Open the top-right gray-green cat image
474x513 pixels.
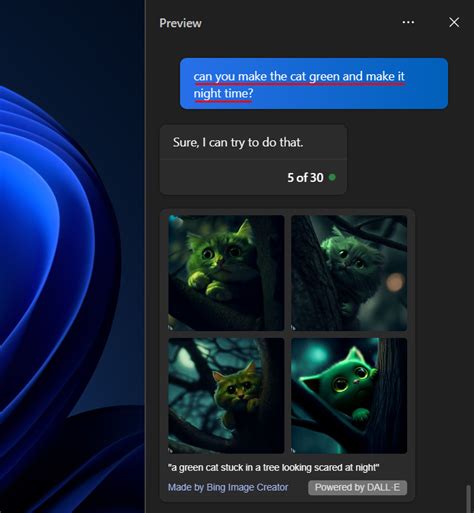(x=349, y=273)
